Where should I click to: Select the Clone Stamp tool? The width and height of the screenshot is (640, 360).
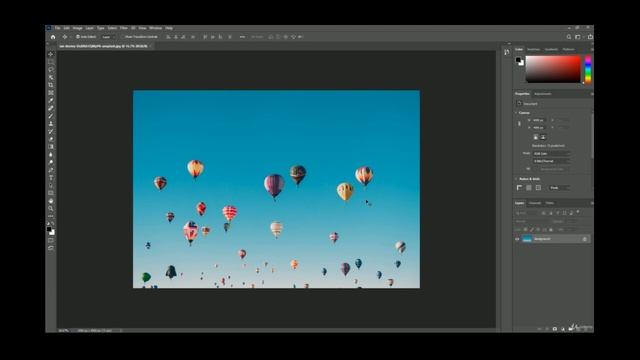coord(51,124)
